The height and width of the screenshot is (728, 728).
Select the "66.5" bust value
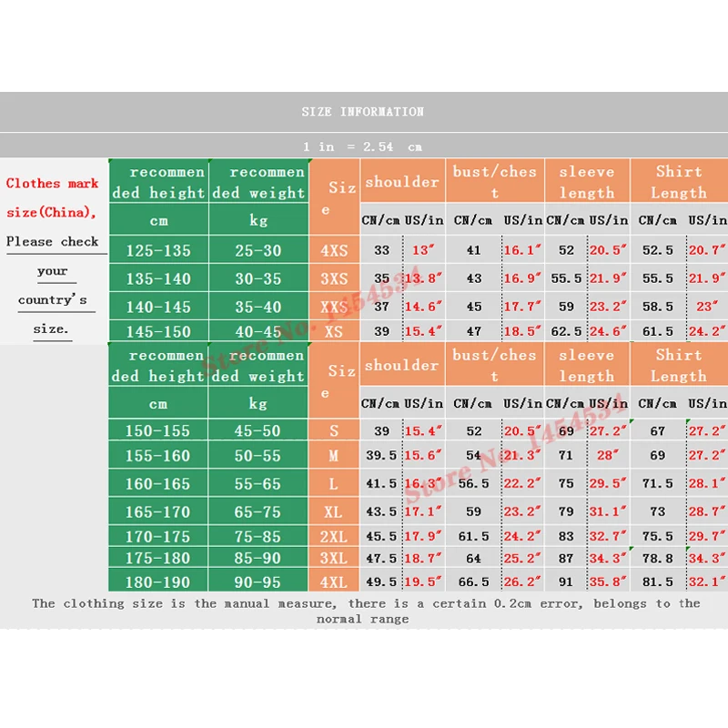pos(473,581)
